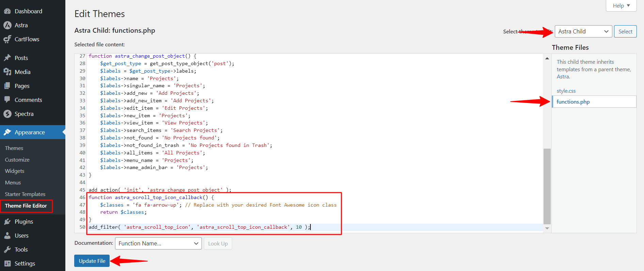
Task: Open the Tools wrench icon
Action: click(7, 250)
